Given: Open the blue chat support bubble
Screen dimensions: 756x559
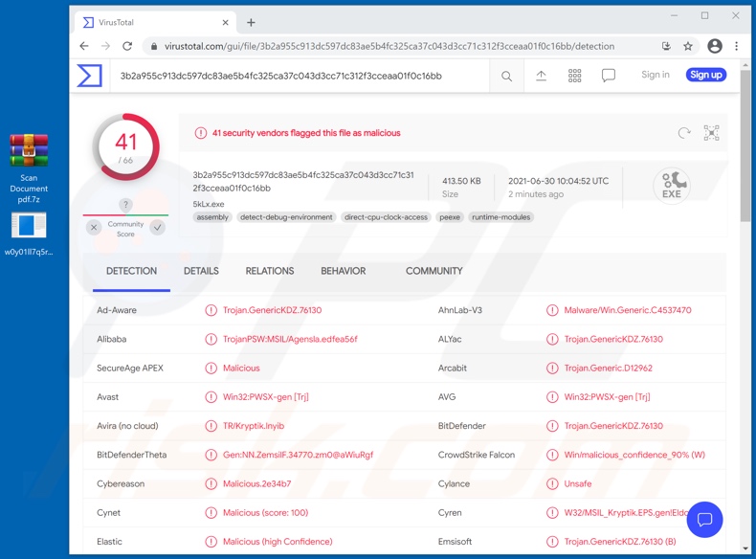Looking at the screenshot, I should tap(704, 520).
